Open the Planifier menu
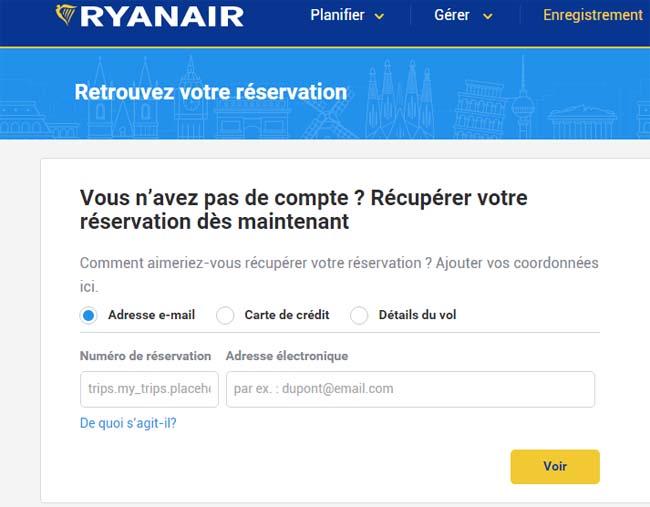 pyautogui.click(x=337, y=15)
